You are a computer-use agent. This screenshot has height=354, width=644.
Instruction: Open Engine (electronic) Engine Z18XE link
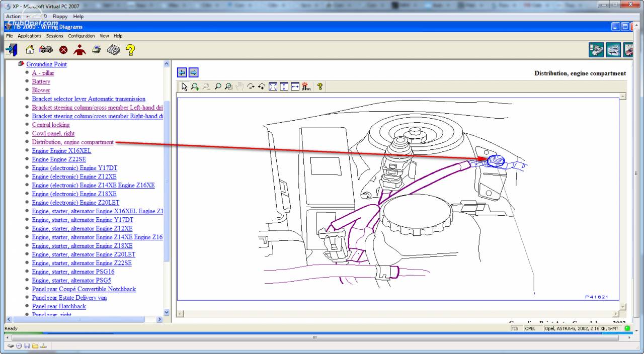click(x=74, y=194)
